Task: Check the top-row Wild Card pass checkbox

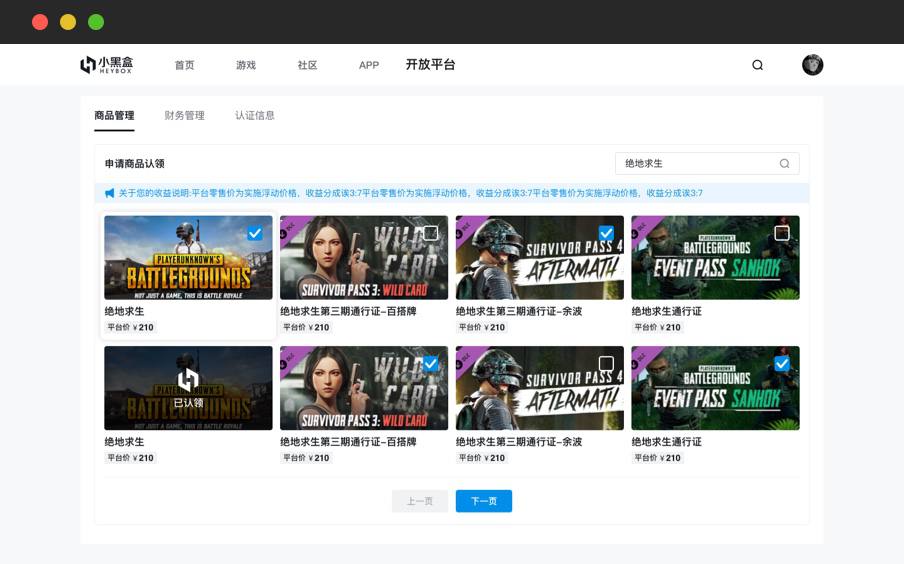Action: [431, 233]
